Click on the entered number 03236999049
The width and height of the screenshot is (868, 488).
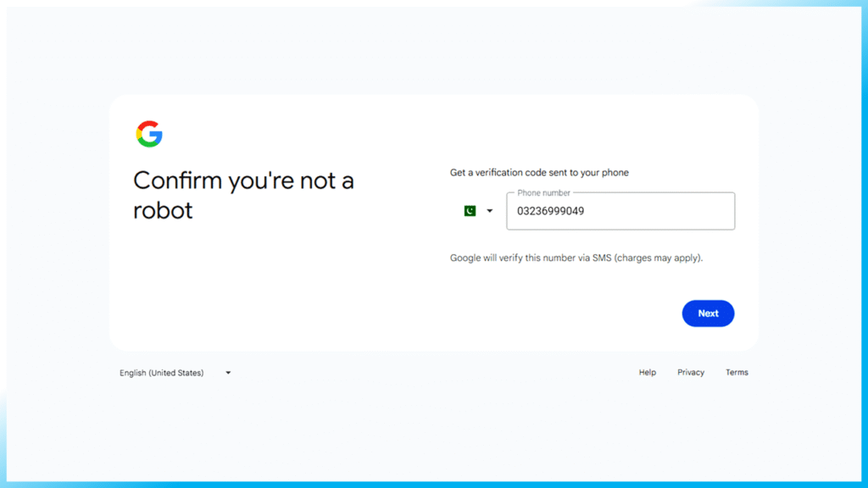click(550, 212)
